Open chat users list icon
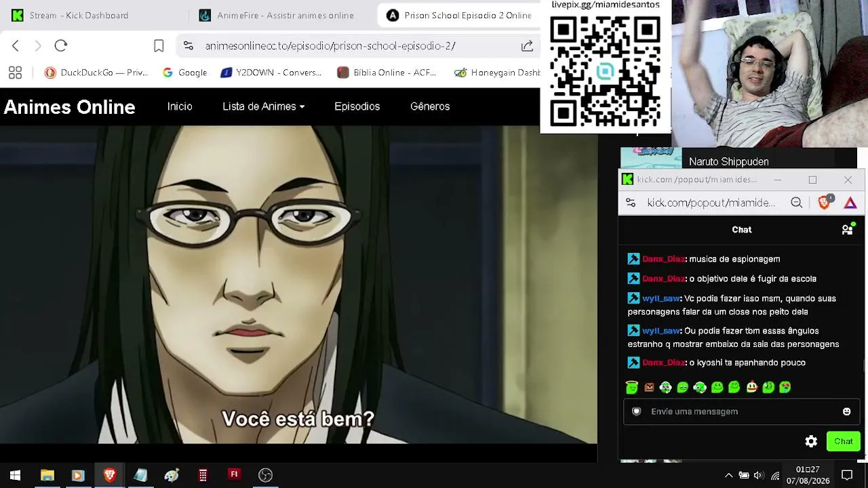Image resolution: width=868 pixels, height=488 pixels. click(848, 229)
